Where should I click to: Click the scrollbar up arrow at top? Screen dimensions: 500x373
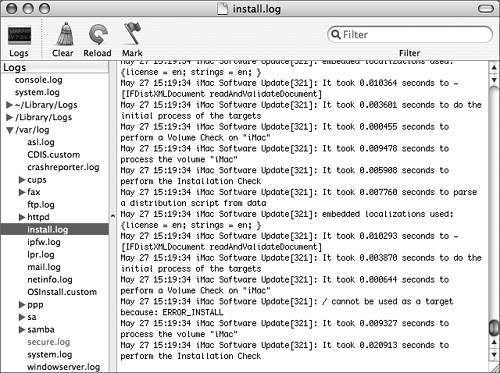pos(494,68)
